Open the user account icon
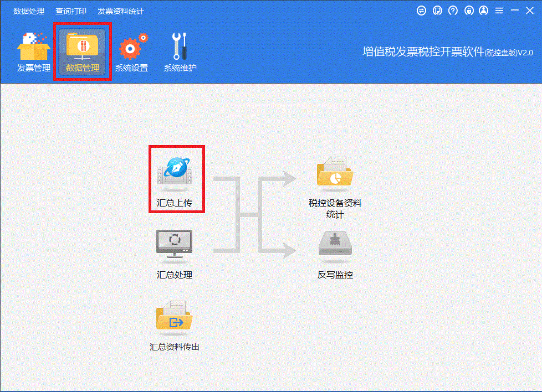Viewport: 542px width, 392px height. click(x=484, y=11)
